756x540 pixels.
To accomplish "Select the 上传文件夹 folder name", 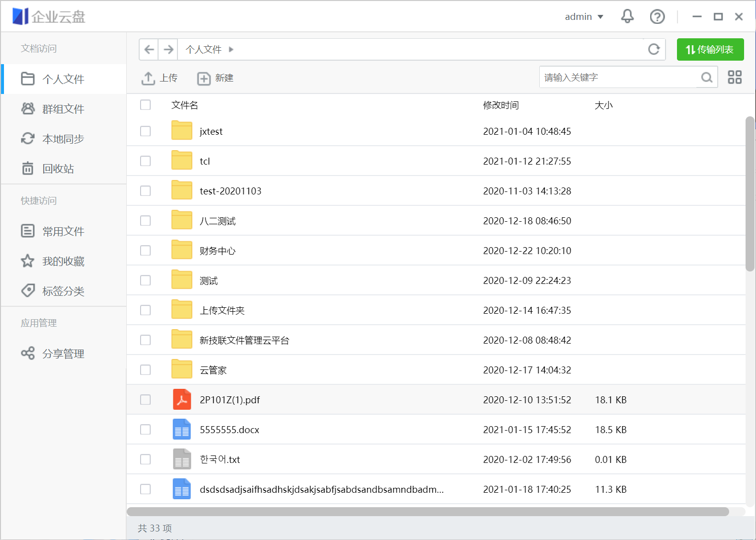I will [222, 310].
